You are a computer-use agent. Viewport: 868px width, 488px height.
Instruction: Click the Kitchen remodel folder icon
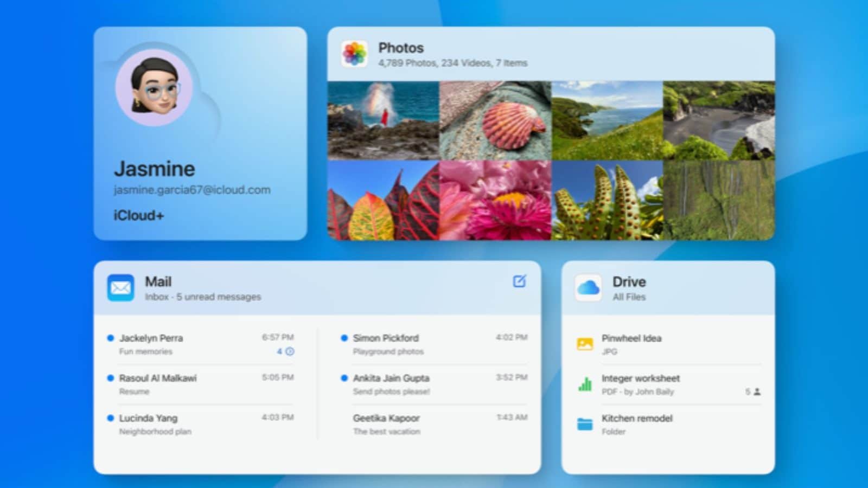tap(585, 424)
